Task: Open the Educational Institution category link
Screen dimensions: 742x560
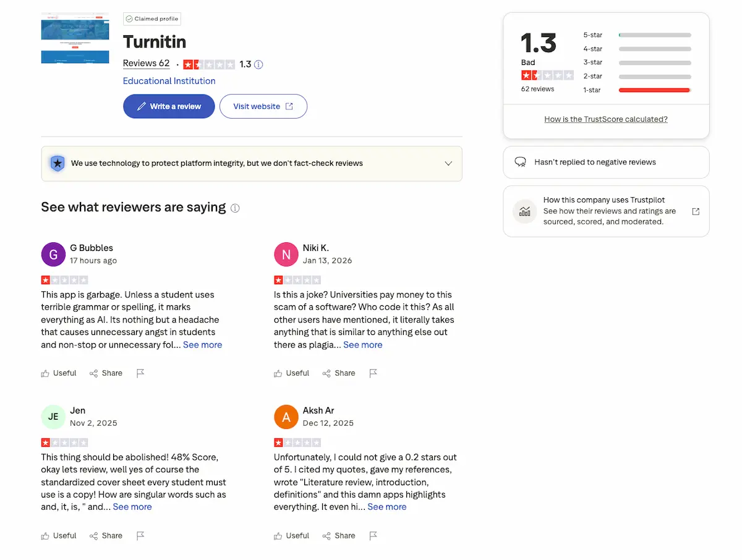Action: pos(169,80)
